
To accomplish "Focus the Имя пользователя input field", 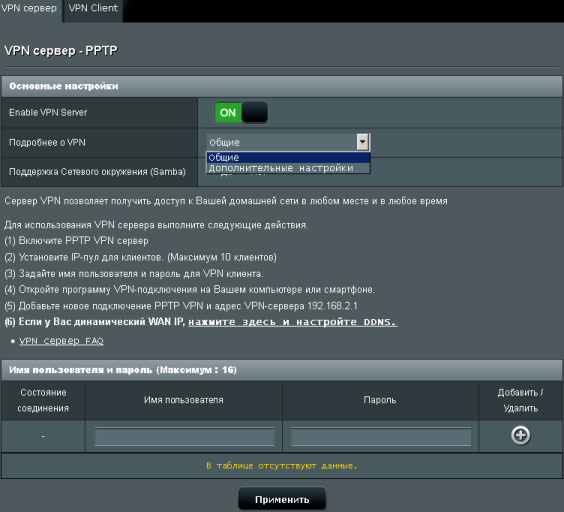I will (185, 436).
